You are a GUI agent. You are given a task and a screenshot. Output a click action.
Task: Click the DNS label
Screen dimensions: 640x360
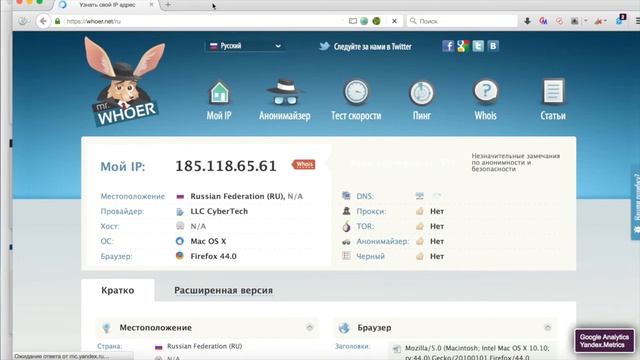click(365, 196)
